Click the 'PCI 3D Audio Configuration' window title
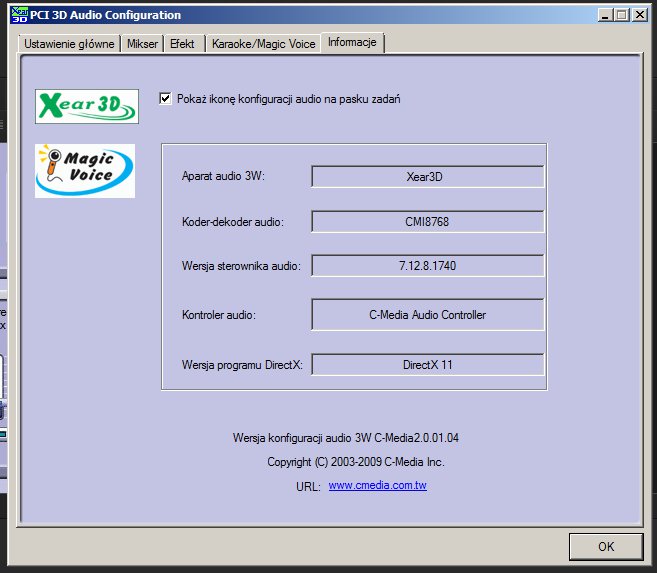The width and height of the screenshot is (657, 573). pyautogui.click(x=106, y=15)
